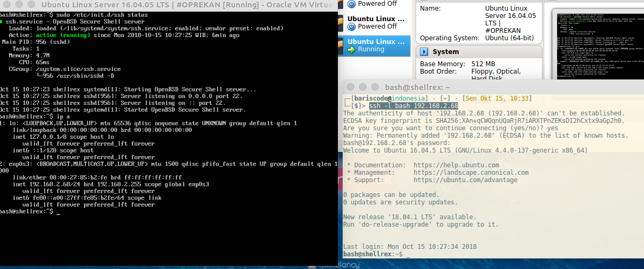Image resolution: width=644 pixels, height=269 pixels.
Task: Click the green Running arrow status icon
Action: [352, 49]
